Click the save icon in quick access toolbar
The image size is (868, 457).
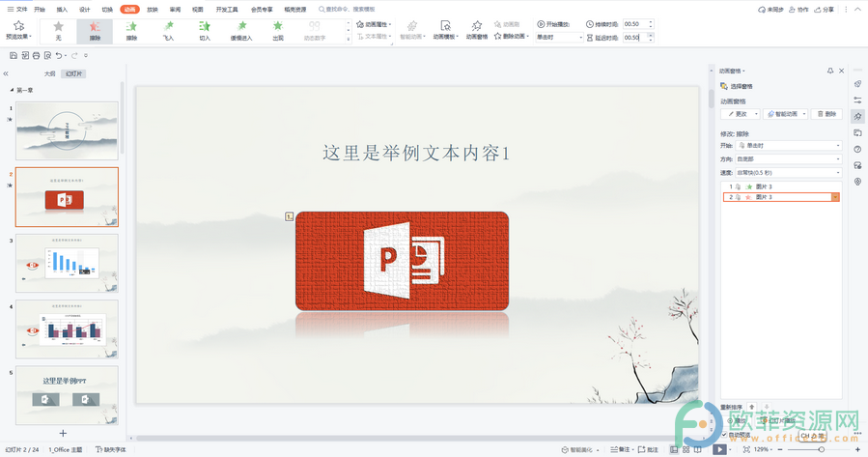tap(14, 55)
